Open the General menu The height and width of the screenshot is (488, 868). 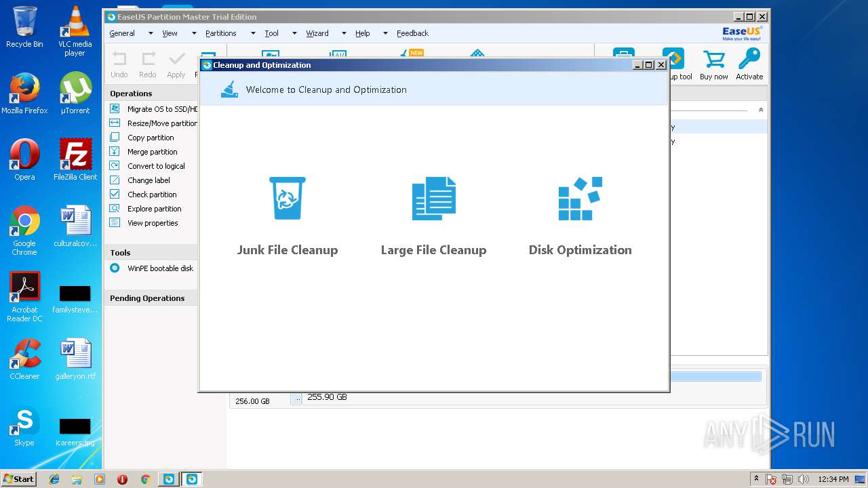tap(122, 33)
